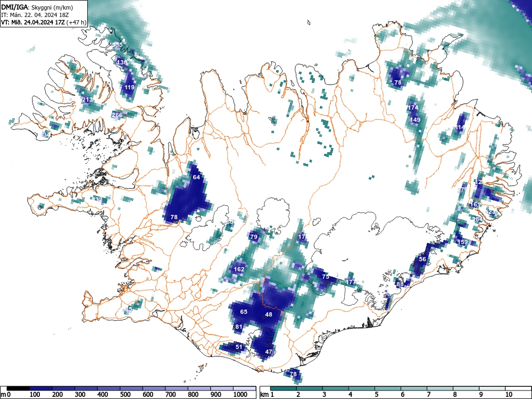Click the '266' visibility value
Screen dimensions: 532x399
click(117, 115)
